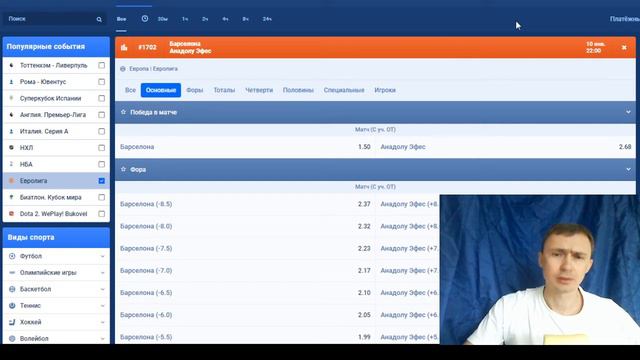640x360 pixels.
Task: Click the НБА icon in popular events
Action: tap(11, 164)
